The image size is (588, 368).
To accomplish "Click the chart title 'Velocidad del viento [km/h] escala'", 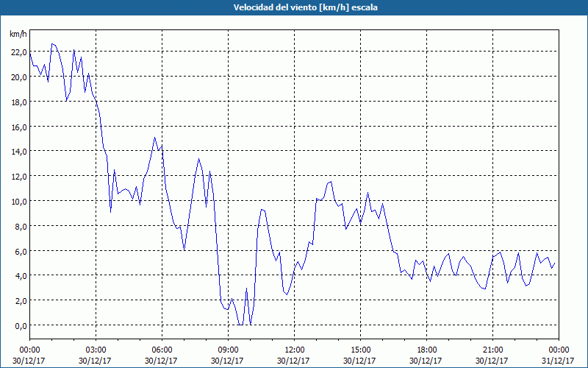I will click(305, 7).
